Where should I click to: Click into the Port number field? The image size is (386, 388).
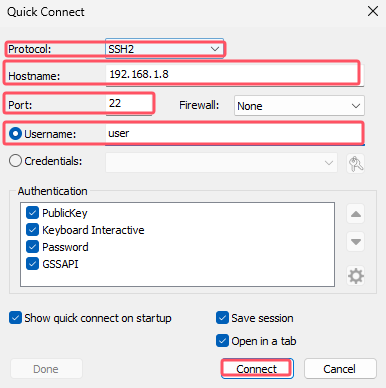pos(129,104)
